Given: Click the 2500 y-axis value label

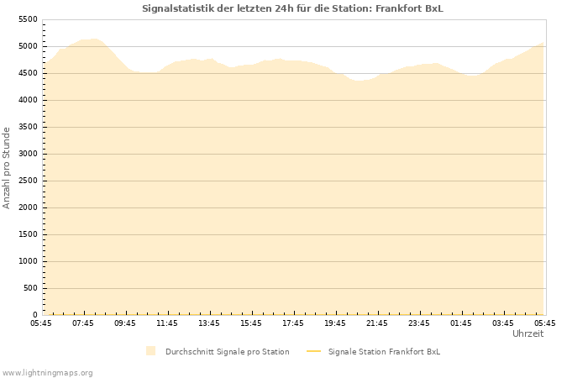Looking at the screenshot, I should click(x=28, y=181).
